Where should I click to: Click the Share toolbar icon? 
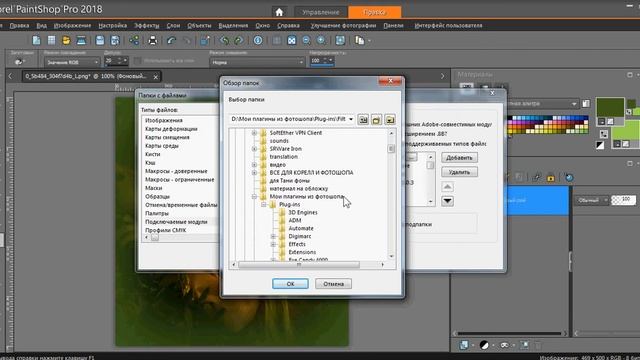[x=134, y=40]
